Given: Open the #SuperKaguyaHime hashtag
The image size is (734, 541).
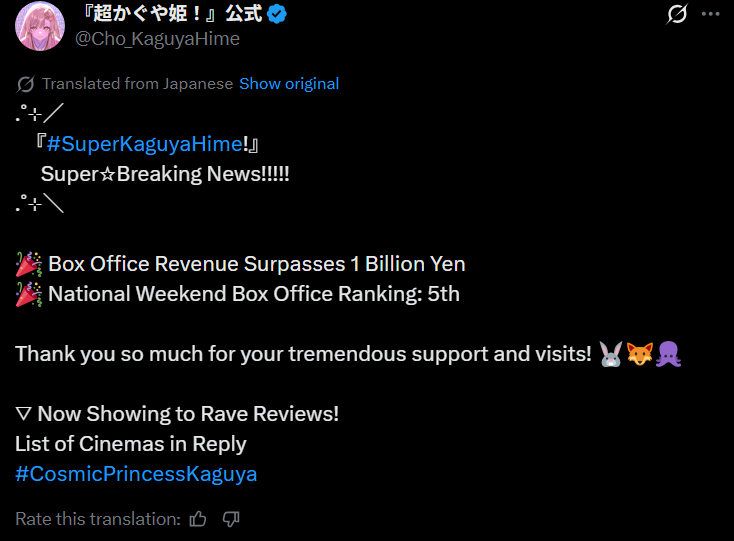Looking at the screenshot, I should 145,144.
